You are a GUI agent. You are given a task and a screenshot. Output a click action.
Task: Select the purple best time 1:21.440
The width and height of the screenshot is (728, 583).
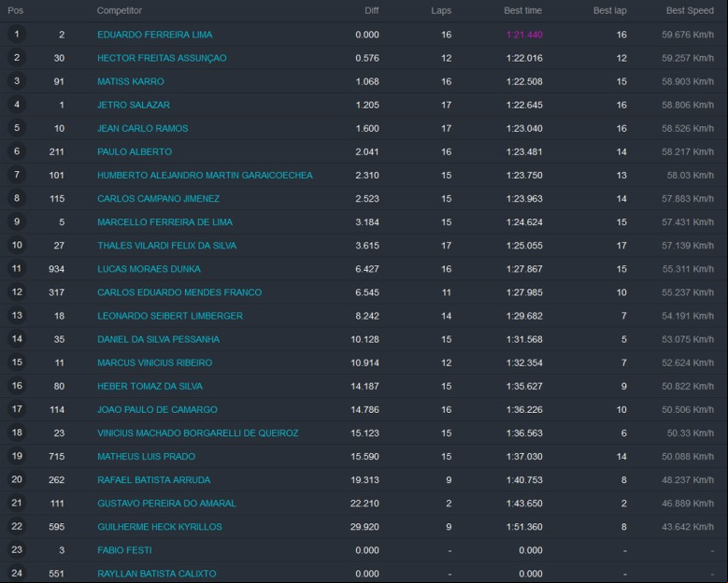point(524,35)
